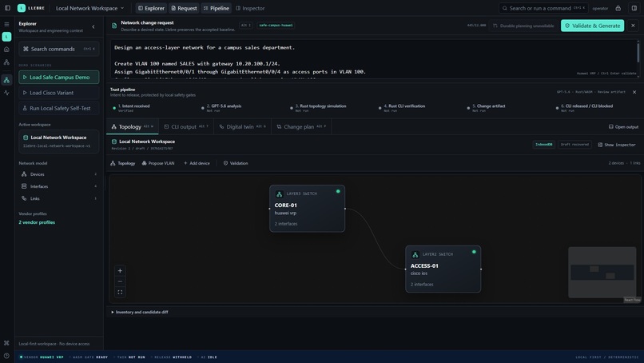Switch to the CLI output tab
The height and width of the screenshot is (363, 644).
185,126
